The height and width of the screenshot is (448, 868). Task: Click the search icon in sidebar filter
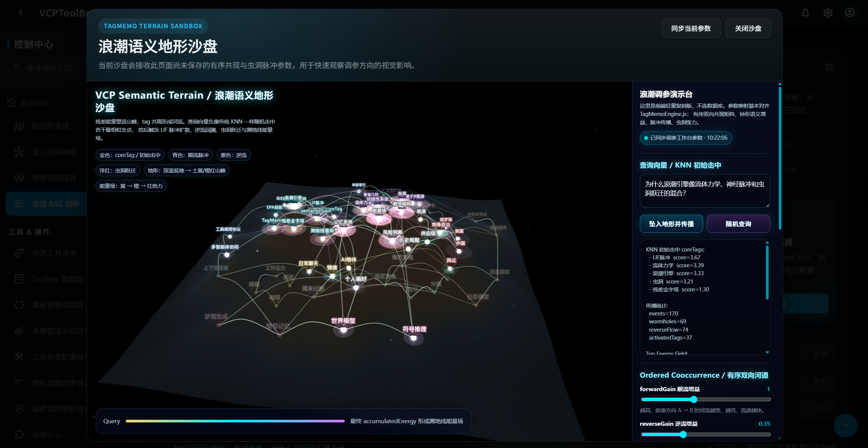[17, 67]
